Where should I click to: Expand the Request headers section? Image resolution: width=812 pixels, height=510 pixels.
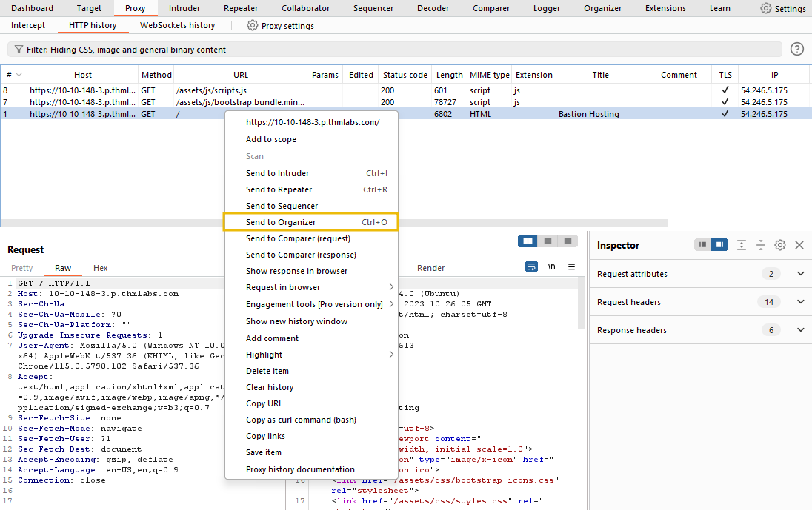pyautogui.click(x=800, y=302)
